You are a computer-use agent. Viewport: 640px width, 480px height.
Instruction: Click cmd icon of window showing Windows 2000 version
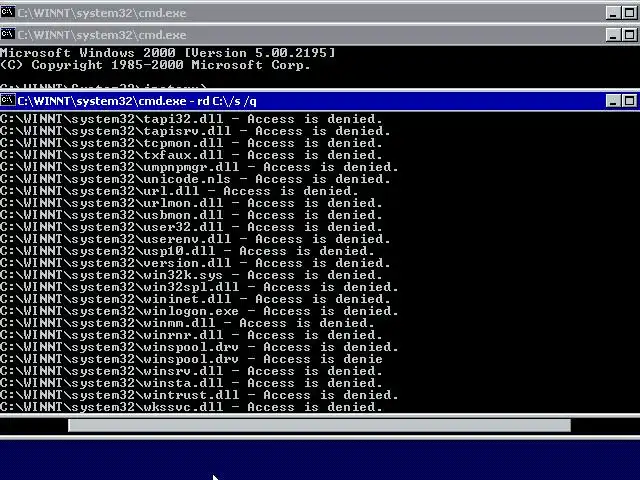point(8,34)
